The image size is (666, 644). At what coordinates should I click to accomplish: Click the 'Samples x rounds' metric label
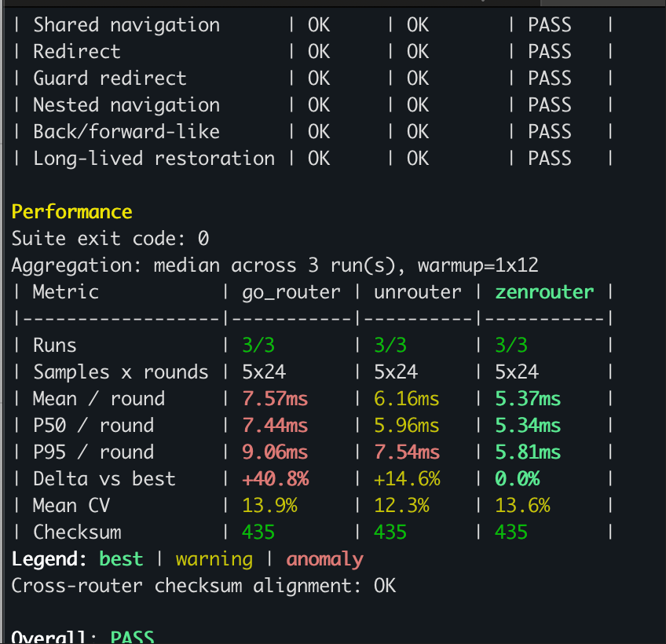121,372
